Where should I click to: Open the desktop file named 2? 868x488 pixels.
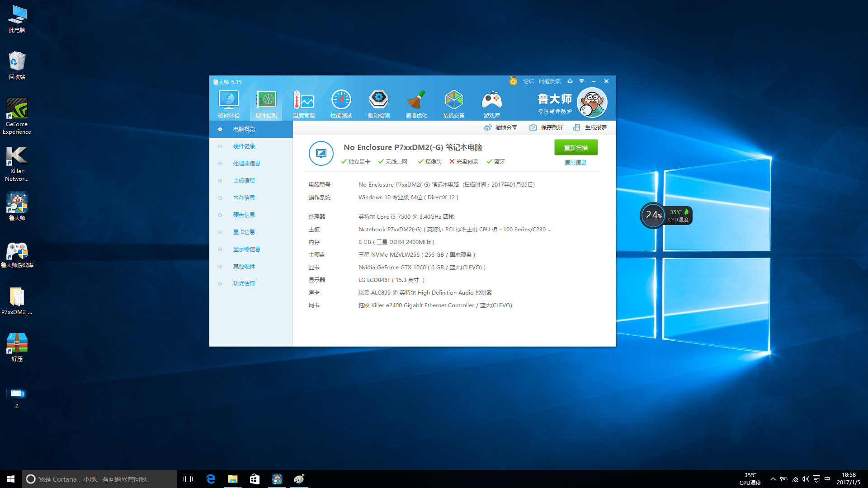[17, 398]
